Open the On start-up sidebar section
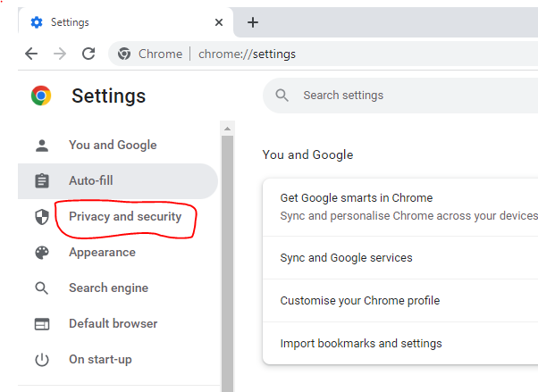This screenshot has width=538, height=392. tap(118, 360)
